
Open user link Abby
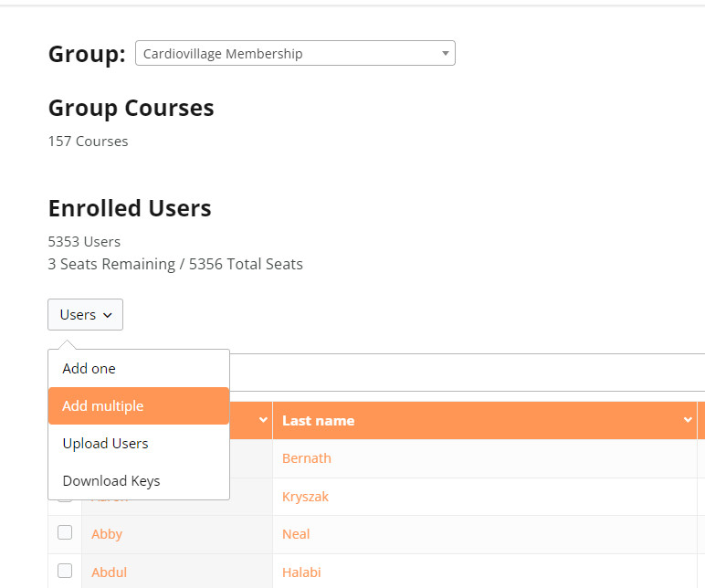107,534
